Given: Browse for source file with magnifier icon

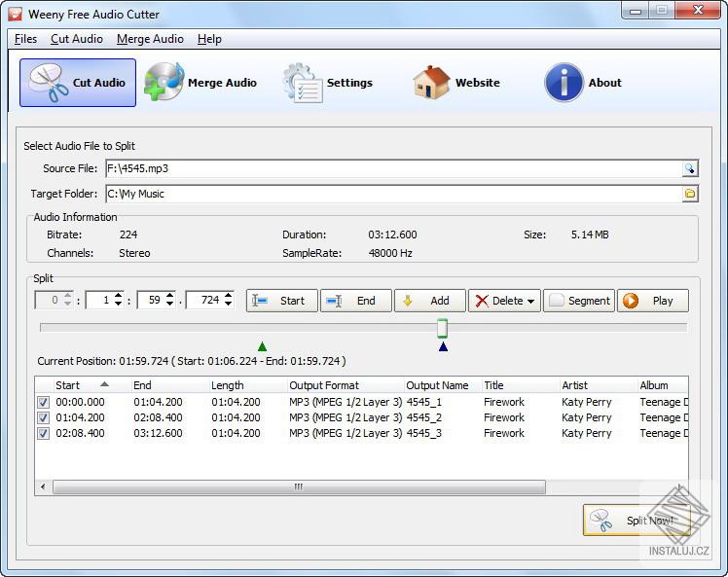Looking at the screenshot, I should [x=690, y=168].
